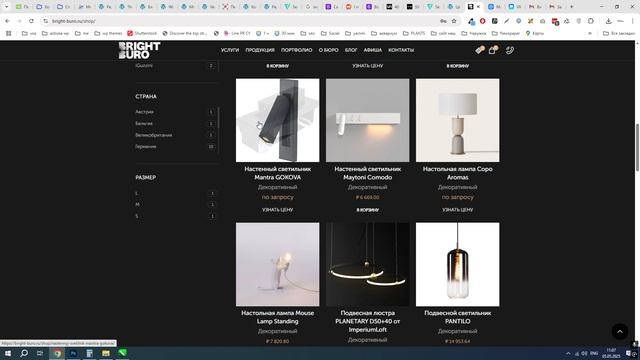Screen dimensions: 640x360
Task: Open the Карты bookmark
Action: [x=534, y=33]
